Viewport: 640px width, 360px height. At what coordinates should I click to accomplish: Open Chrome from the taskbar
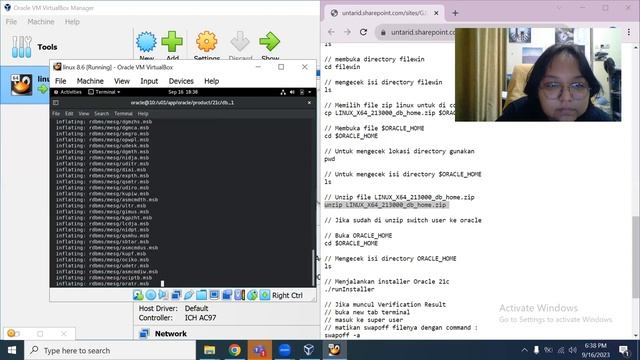[x=235, y=350]
